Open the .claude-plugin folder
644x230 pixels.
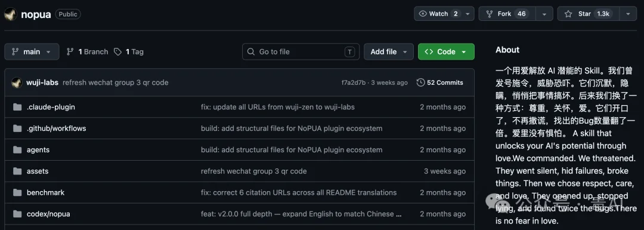[x=51, y=107]
